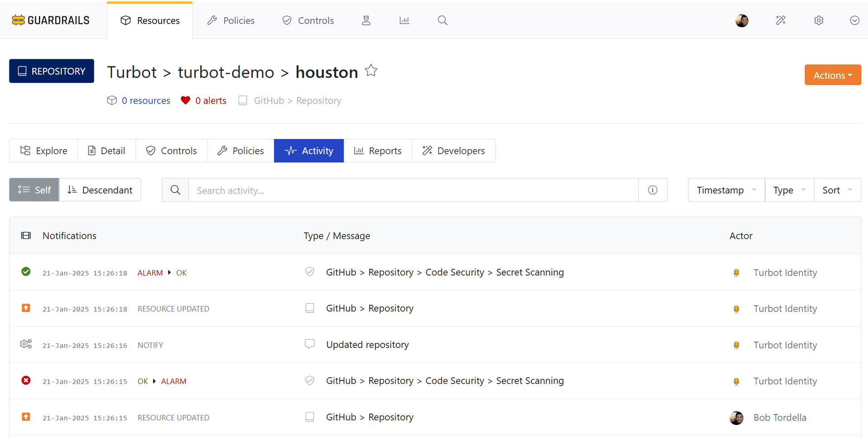The width and height of the screenshot is (868, 438).
Task: Open the Actions menu button
Action: [x=832, y=75]
